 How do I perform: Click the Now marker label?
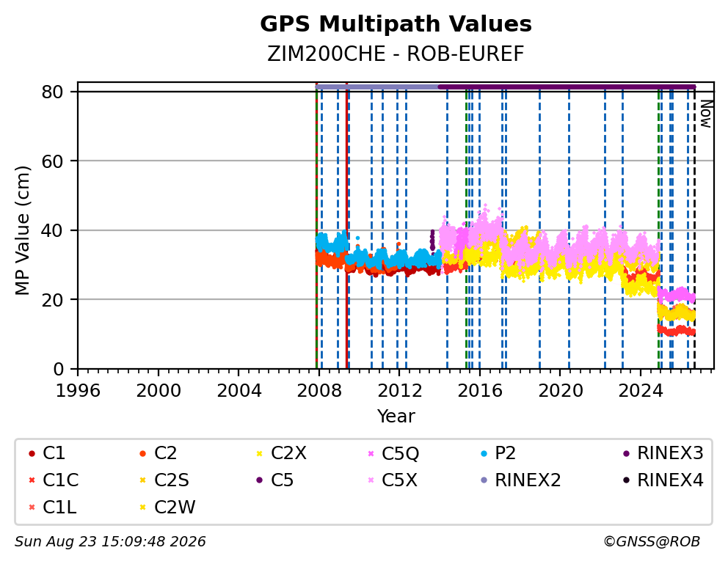(706, 114)
